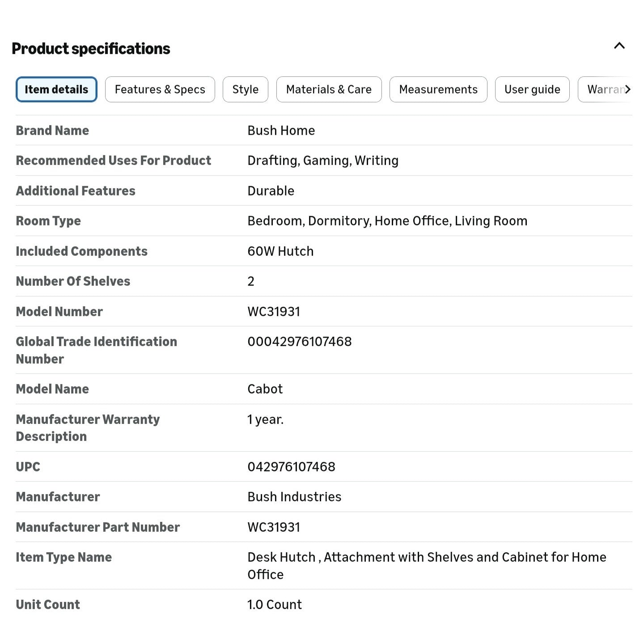
Task: Go to the Measurements tab
Action: click(438, 89)
